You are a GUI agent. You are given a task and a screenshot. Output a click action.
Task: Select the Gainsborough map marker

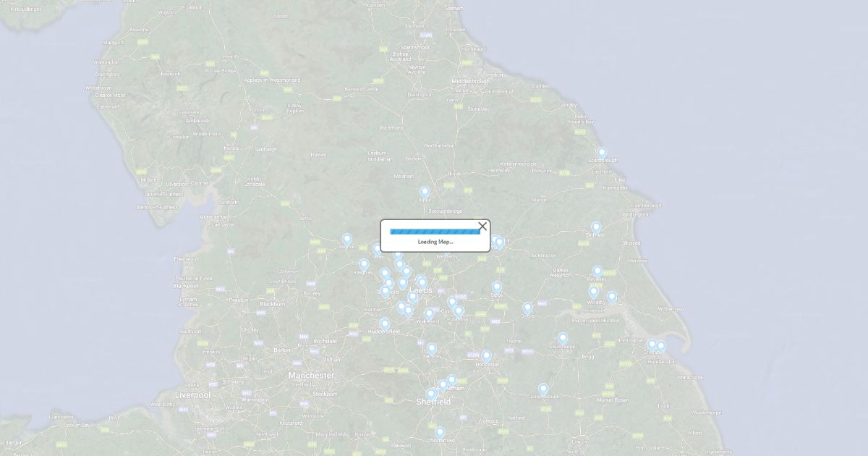point(543,389)
